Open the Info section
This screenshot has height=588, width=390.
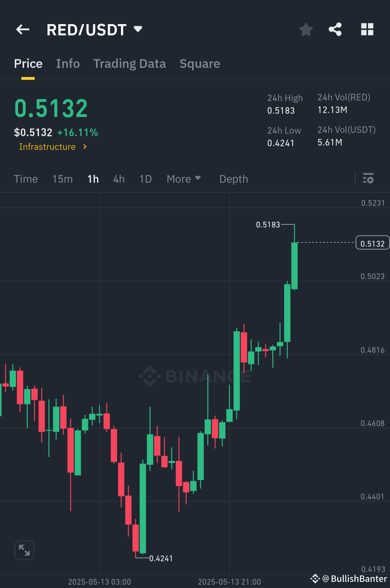tap(68, 64)
